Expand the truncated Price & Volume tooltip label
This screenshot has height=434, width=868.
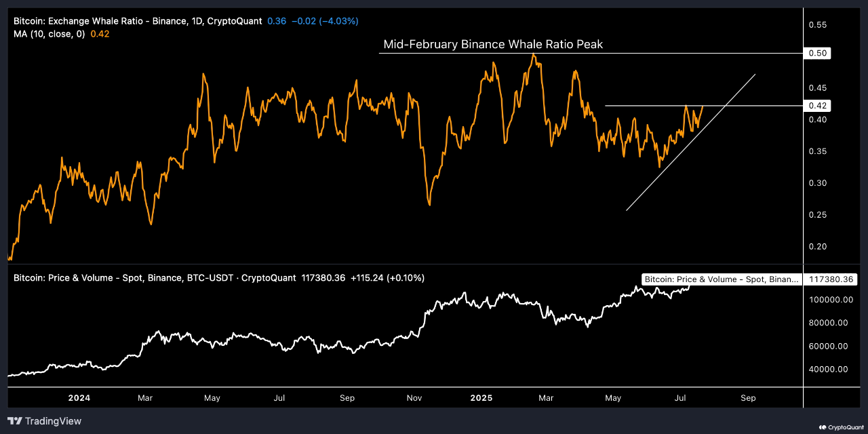721,279
